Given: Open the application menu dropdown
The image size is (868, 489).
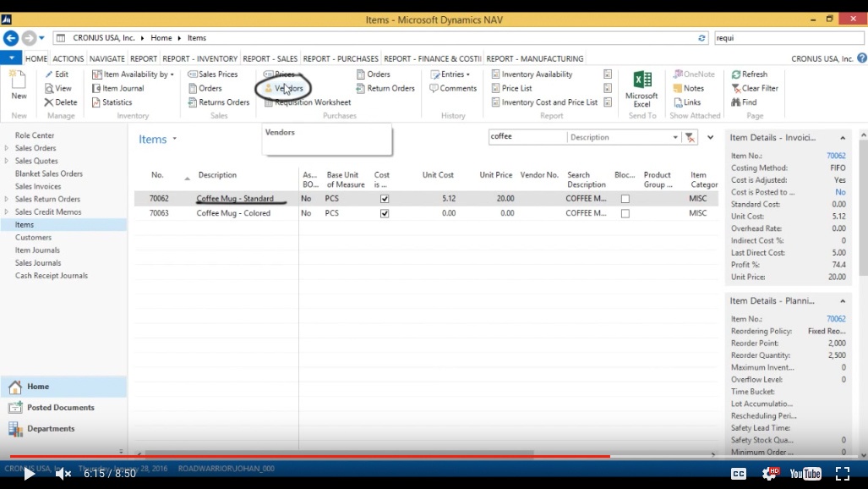Looking at the screenshot, I should click(11, 58).
